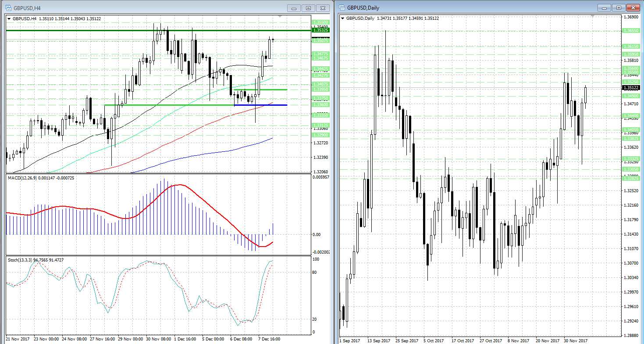Viewport: 644px width, 344px height.
Task: Click the GBPUSD,H4 window title icon
Action: pyautogui.click(x=8, y=7)
